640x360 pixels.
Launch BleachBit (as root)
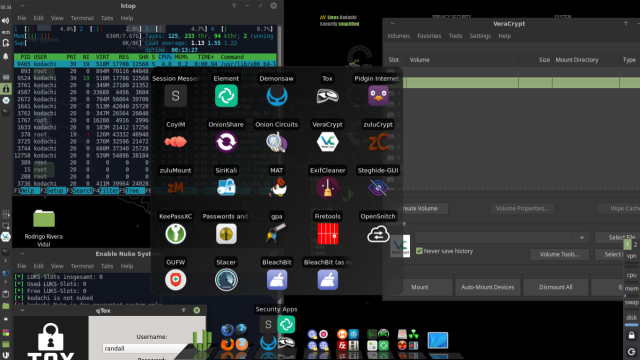(327, 280)
